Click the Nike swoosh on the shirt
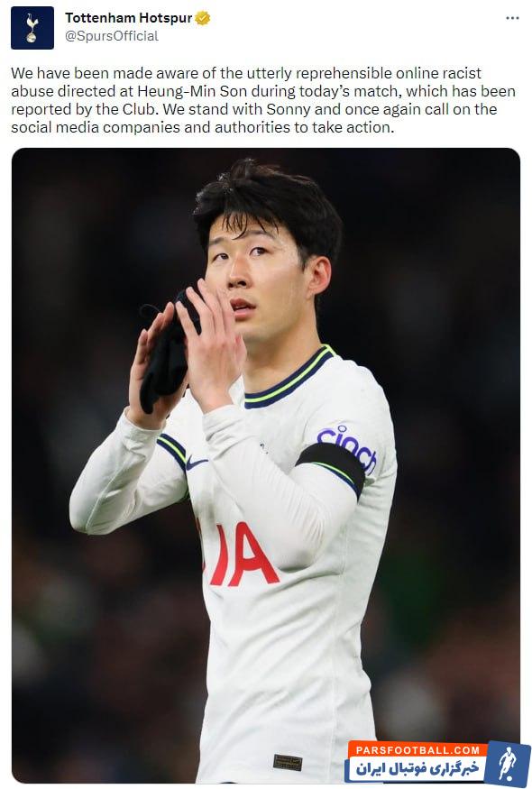The height and width of the screenshot is (789, 532). [197, 462]
